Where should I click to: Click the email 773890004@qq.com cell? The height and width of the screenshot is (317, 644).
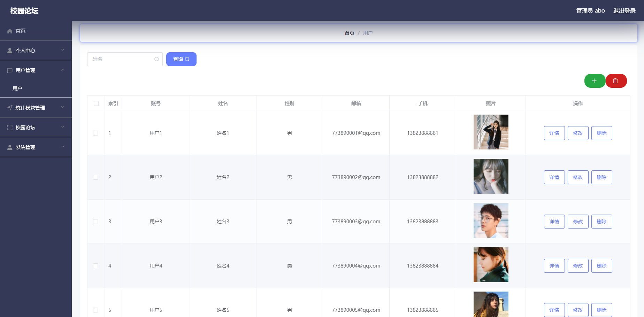(356, 266)
